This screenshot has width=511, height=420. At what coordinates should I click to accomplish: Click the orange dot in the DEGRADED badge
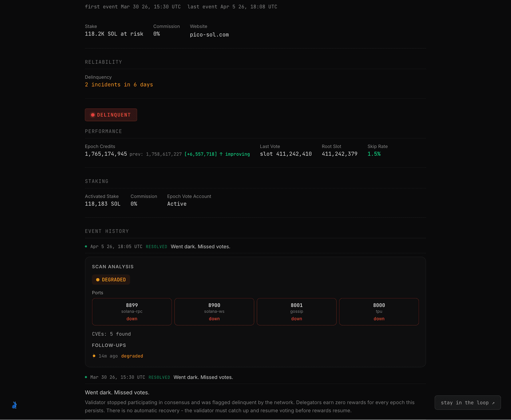98,280
